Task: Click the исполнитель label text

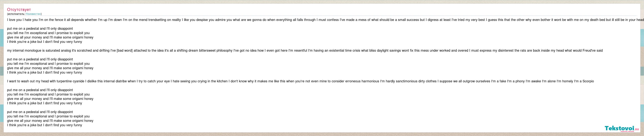Action: 16,14
